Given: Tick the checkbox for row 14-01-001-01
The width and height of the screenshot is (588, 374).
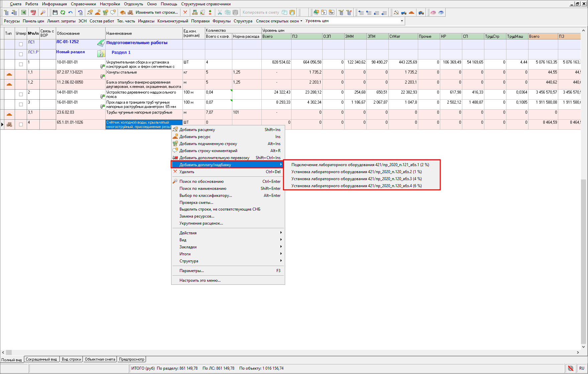Looking at the screenshot, I should [x=21, y=94].
